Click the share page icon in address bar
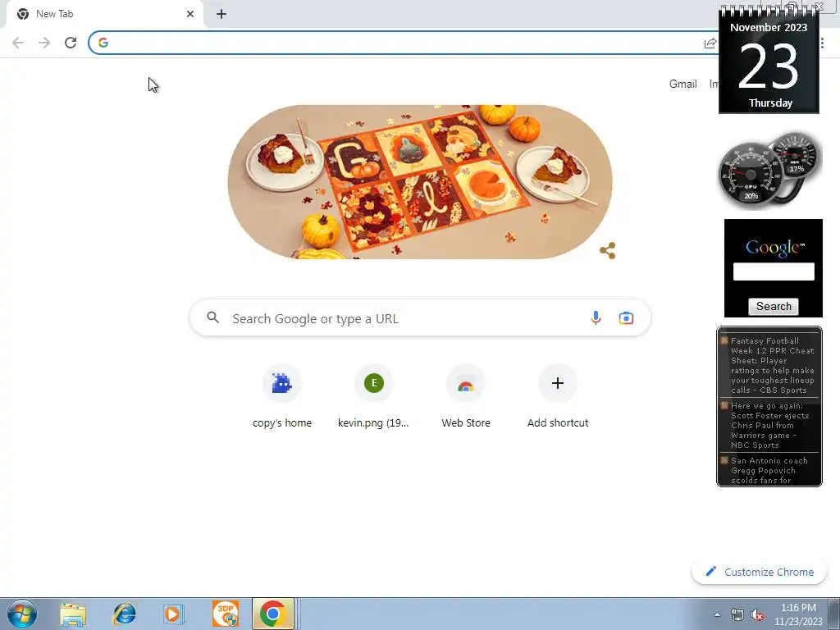The image size is (840, 630). (x=710, y=43)
